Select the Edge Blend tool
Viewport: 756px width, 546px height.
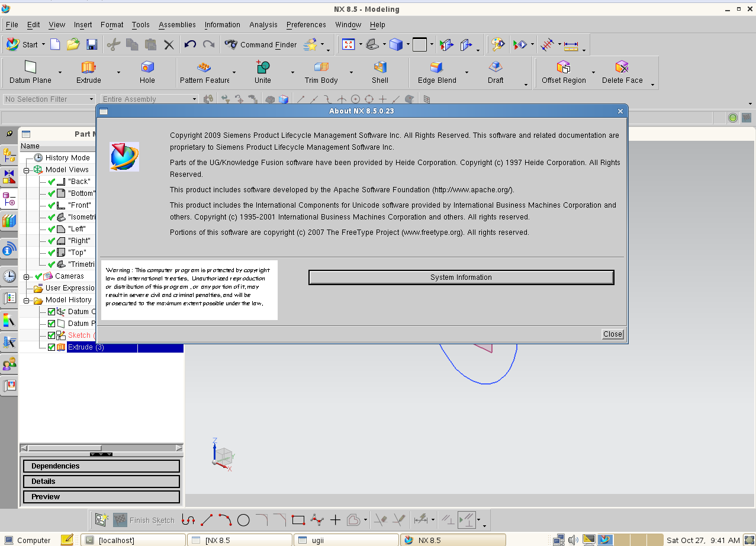point(437,67)
